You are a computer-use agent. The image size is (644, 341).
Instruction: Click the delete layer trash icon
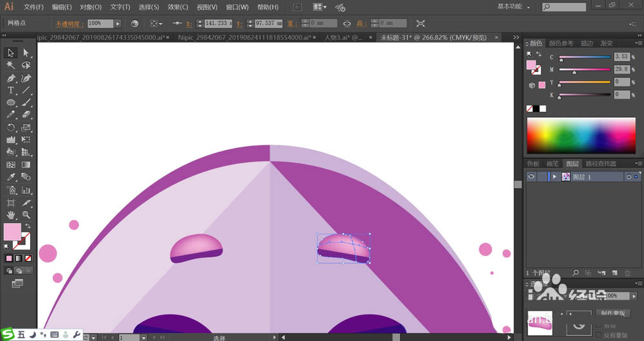point(627,273)
